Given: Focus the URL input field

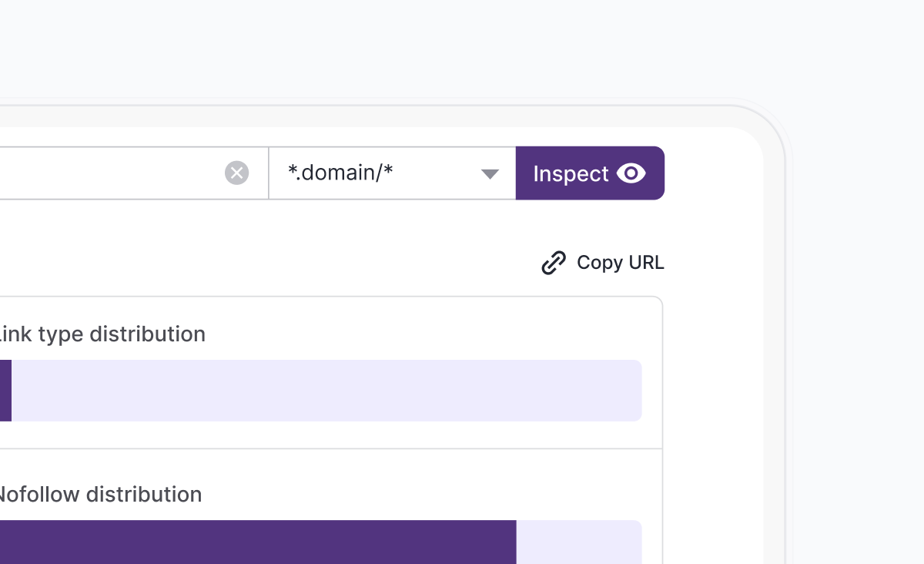Looking at the screenshot, I should tap(108, 173).
